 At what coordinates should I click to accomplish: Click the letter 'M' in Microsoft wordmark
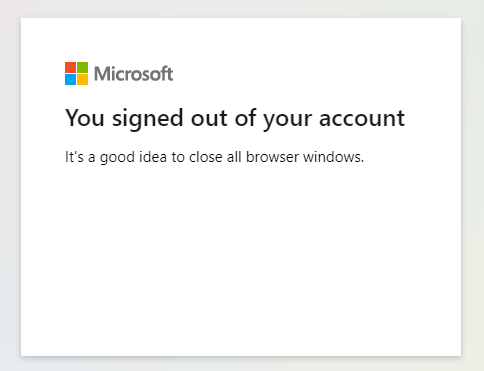[x=102, y=74]
